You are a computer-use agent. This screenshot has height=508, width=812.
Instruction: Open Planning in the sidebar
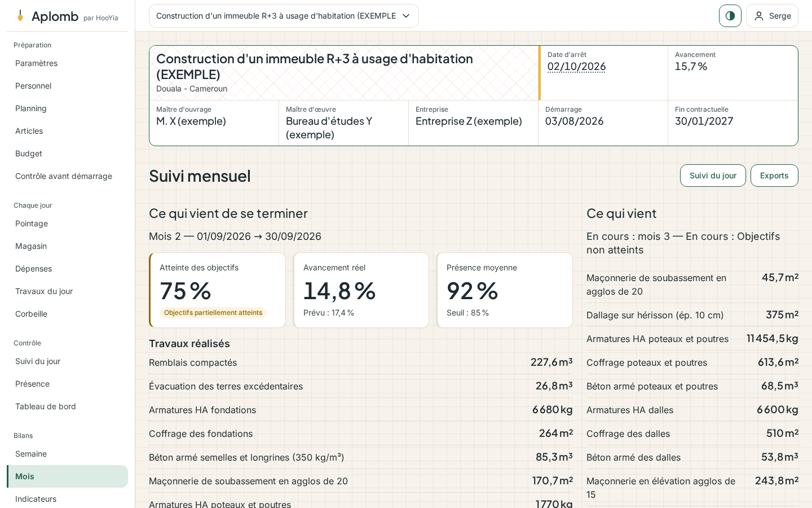pyautogui.click(x=67, y=108)
